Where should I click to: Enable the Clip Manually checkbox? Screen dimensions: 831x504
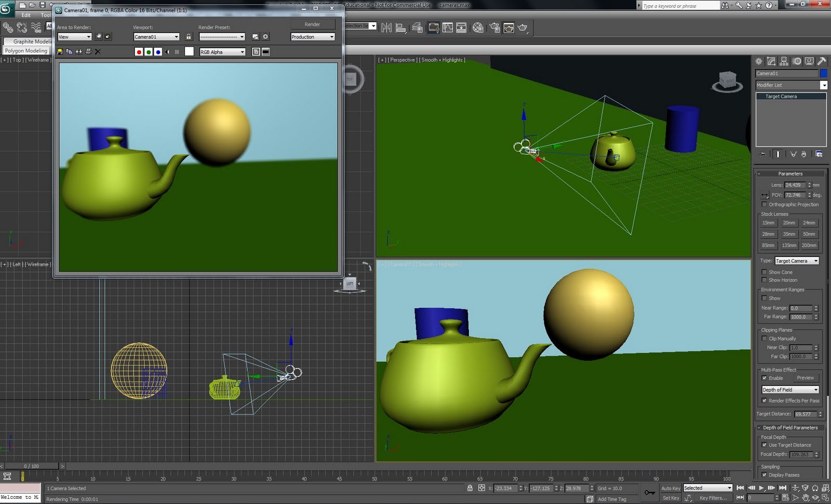764,338
